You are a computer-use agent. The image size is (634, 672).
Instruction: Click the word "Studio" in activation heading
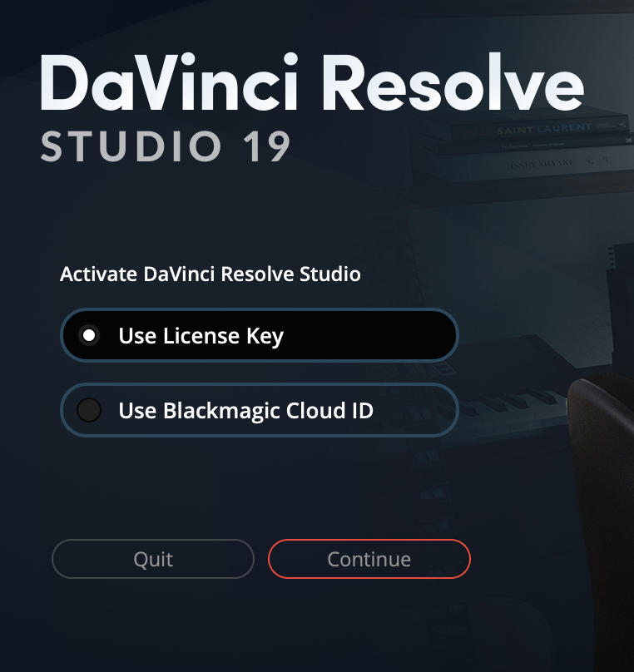(330, 274)
